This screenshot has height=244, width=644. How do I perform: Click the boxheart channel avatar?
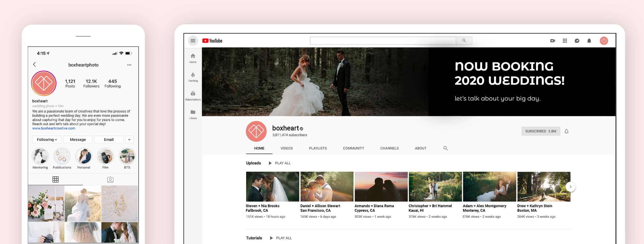coord(256,131)
